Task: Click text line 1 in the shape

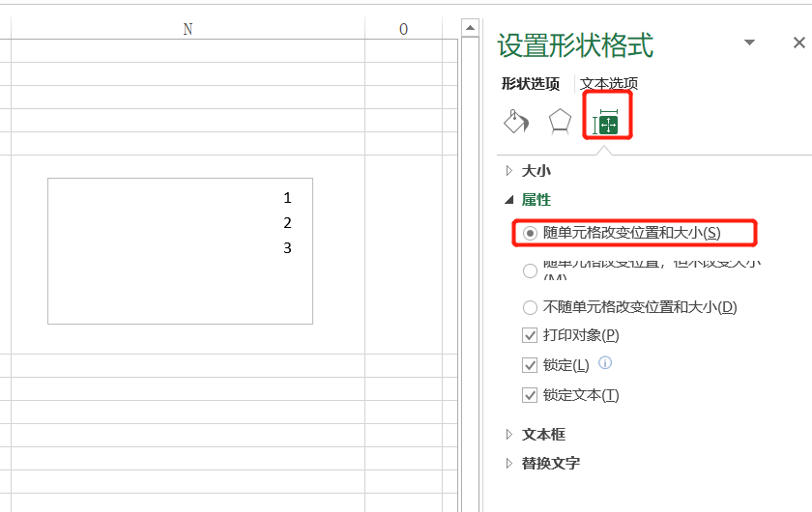Action: [x=287, y=198]
